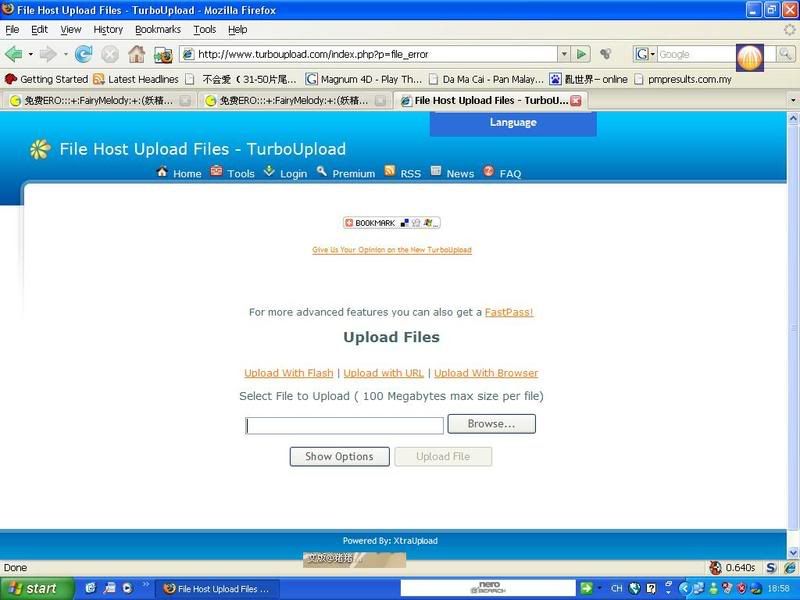The height and width of the screenshot is (600, 800).
Task: Click the orange RSS feed icon
Action: (x=389, y=171)
